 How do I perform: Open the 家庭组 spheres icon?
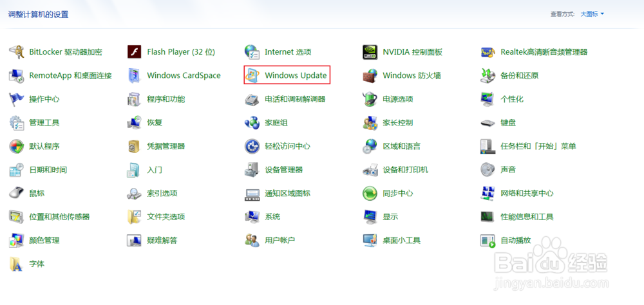coord(252,122)
